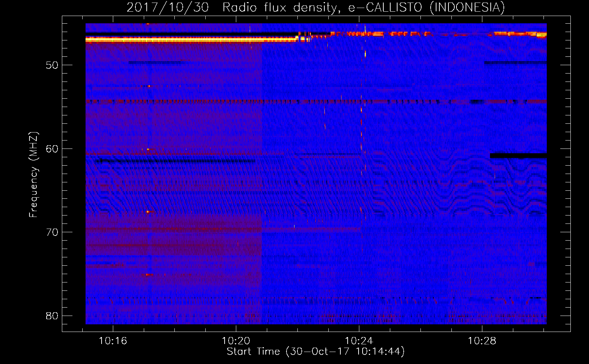
Task: Click the black horizontal bar near 61 MHz at right
Action: pyautogui.click(x=518, y=155)
